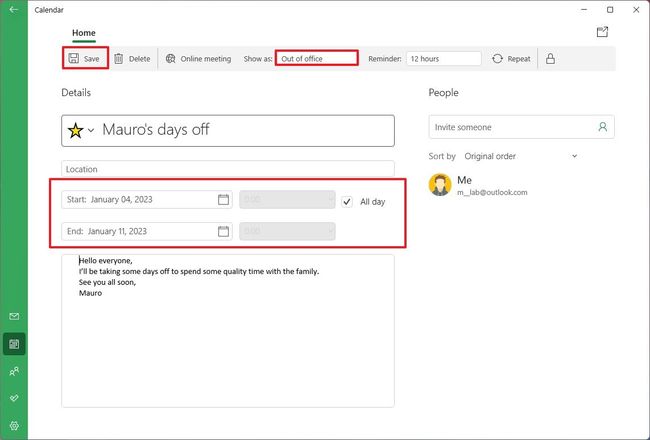
Task: Open the contact picker icon
Action: coord(603,127)
